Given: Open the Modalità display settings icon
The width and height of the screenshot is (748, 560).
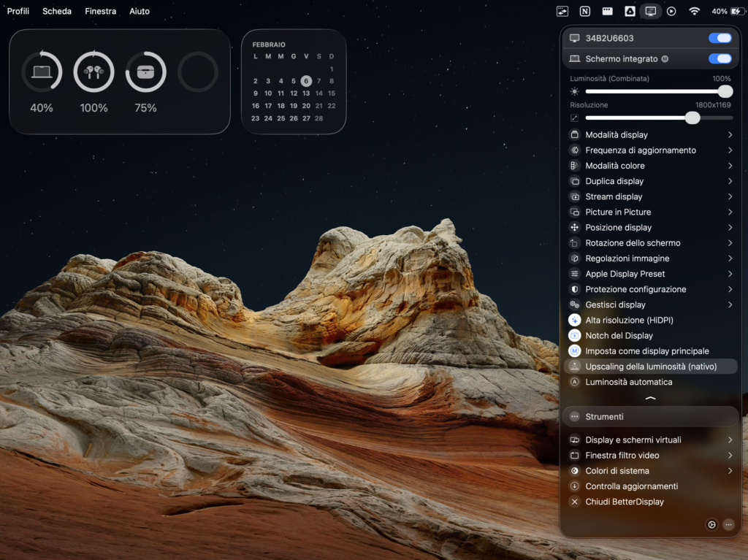Looking at the screenshot, I should (574, 134).
